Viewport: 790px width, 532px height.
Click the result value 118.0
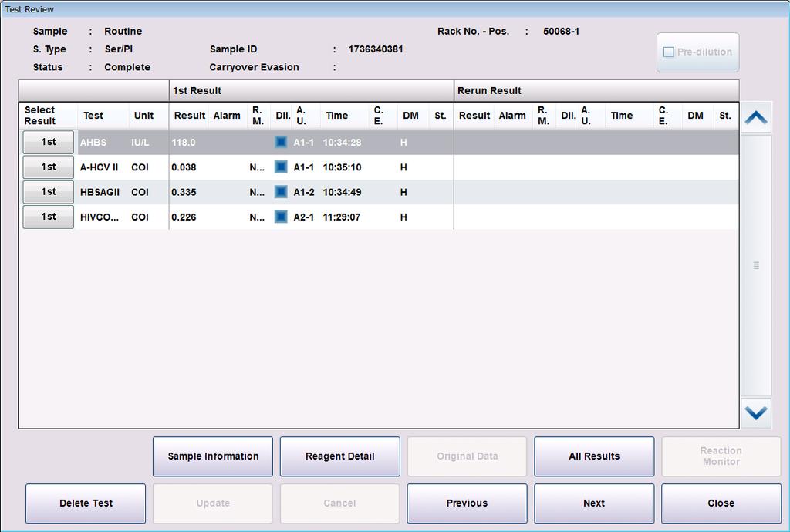(184, 143)
